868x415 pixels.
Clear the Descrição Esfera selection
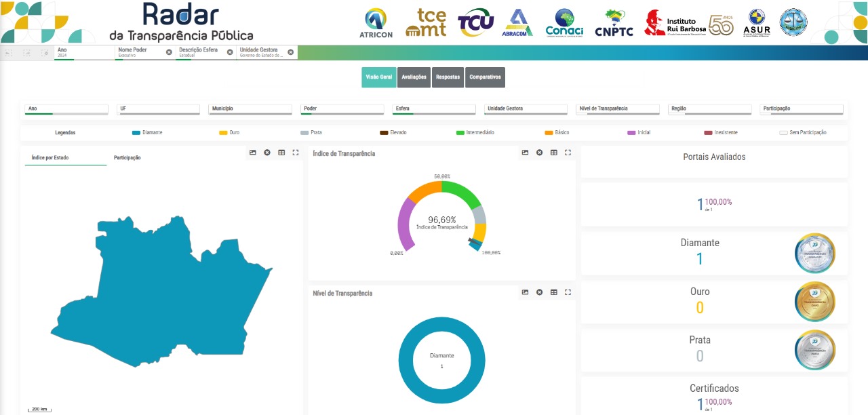coord(230,52)
